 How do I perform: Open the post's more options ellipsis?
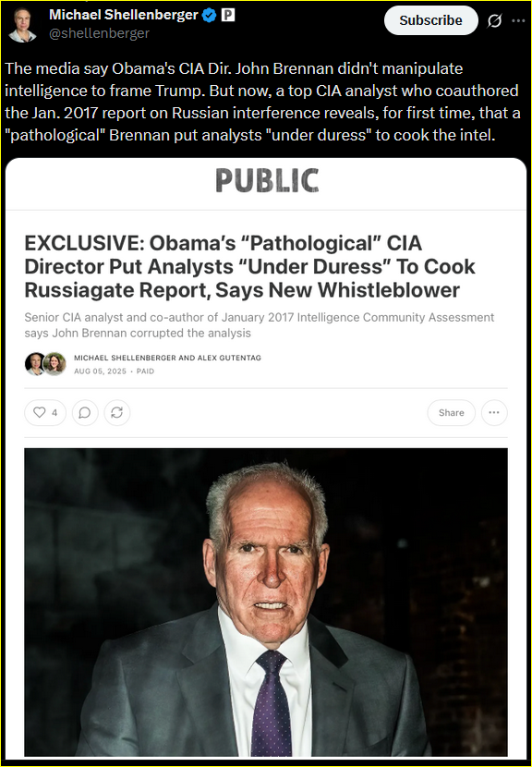pyautogui.click(x=518, y=20)
